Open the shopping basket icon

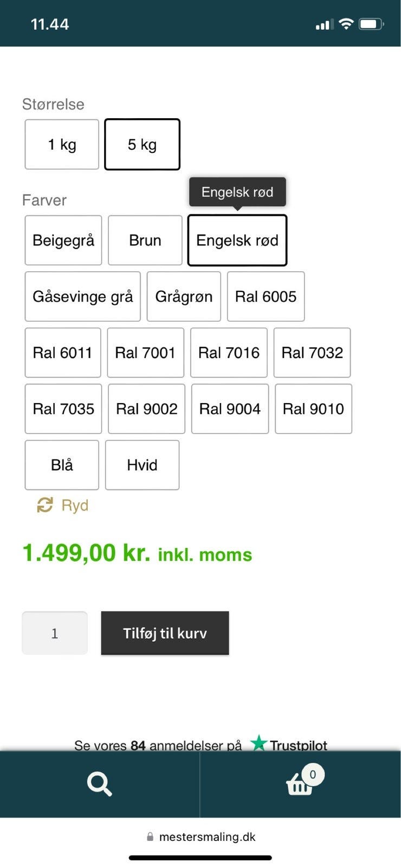point(300,784)
